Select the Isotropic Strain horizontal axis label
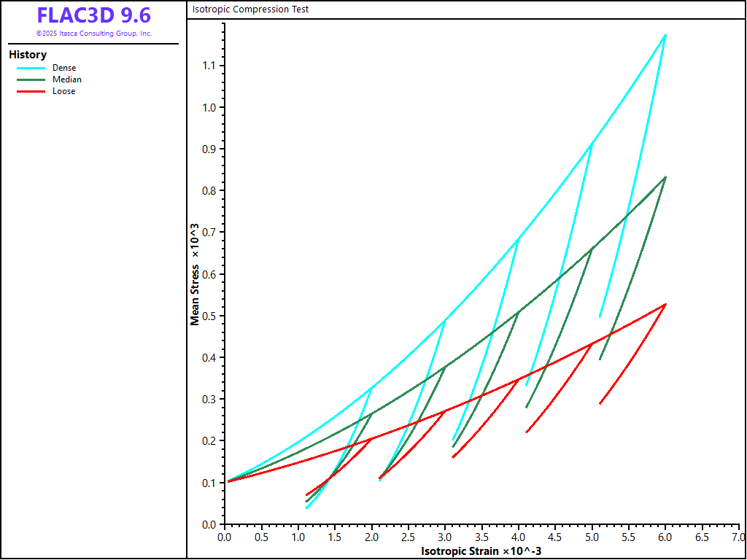Screen dimensions: 747x560 tap(481, 551)
